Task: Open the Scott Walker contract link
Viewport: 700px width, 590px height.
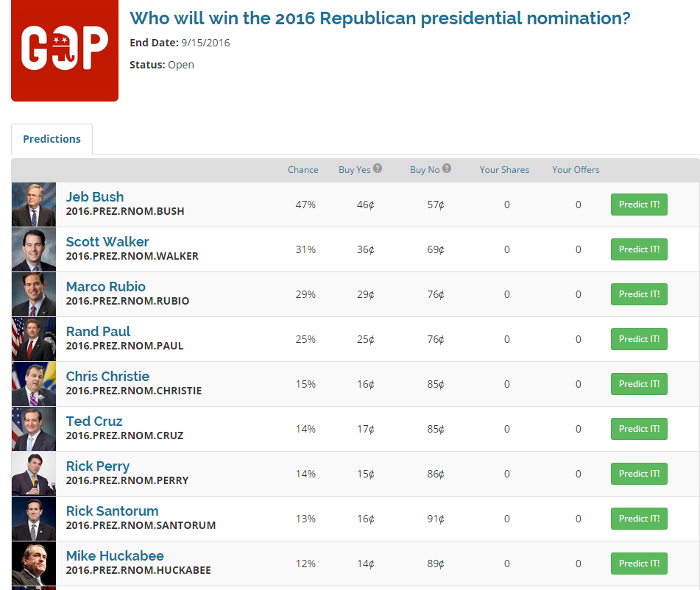Action: coord(107,242)
